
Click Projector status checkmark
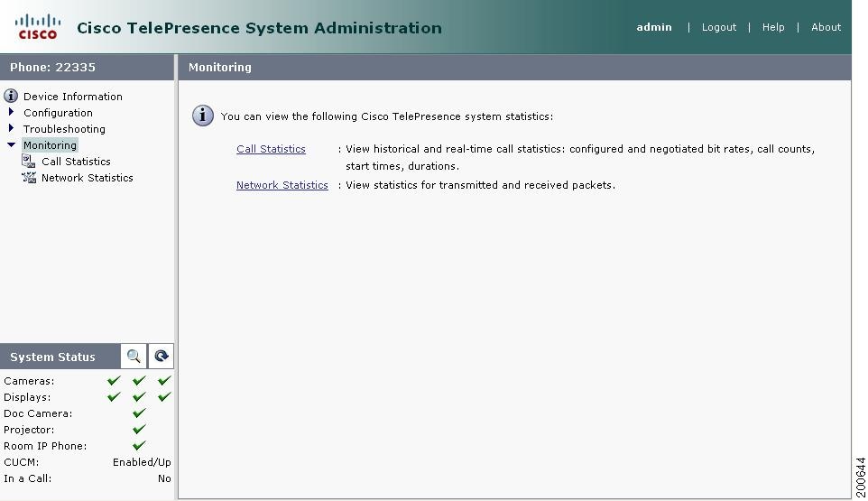click(x=140, y=429)
